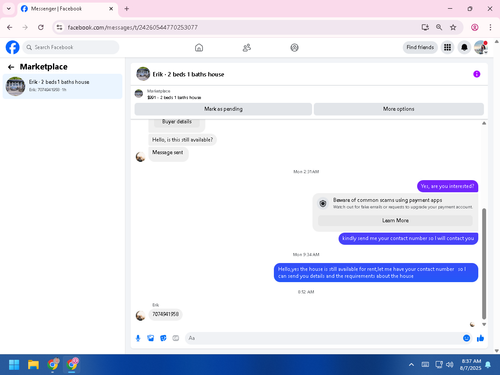Viewport: 500px width, 375px height.
Task: Go back in browser history
Action: pos(10,27)
